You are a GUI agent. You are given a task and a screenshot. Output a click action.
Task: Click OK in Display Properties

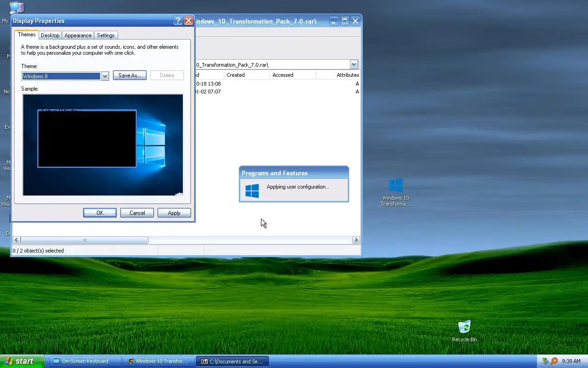[100, 213]
